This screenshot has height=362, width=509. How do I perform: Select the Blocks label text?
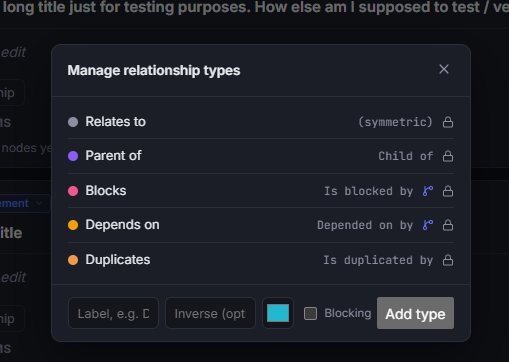(x=106, y=191)
